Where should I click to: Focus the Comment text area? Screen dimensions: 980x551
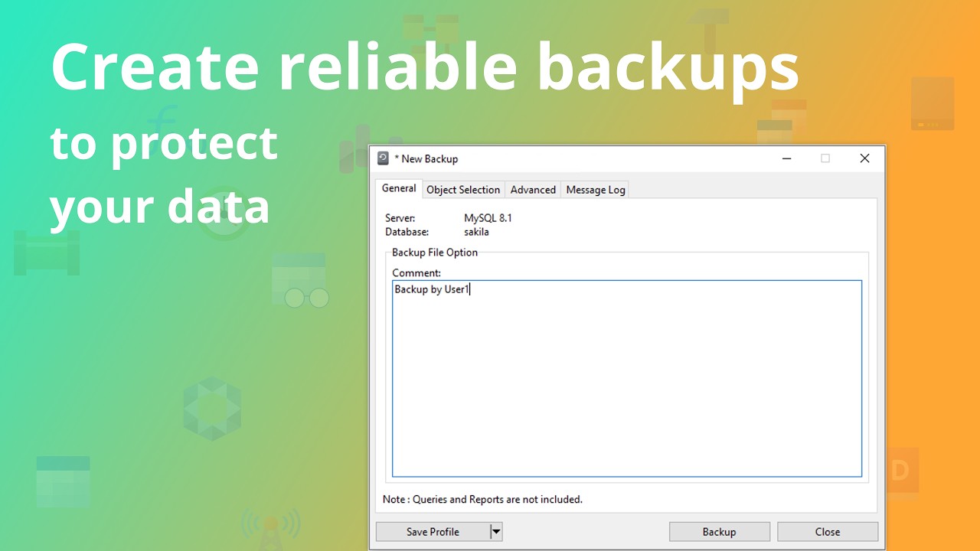point(627,379)
